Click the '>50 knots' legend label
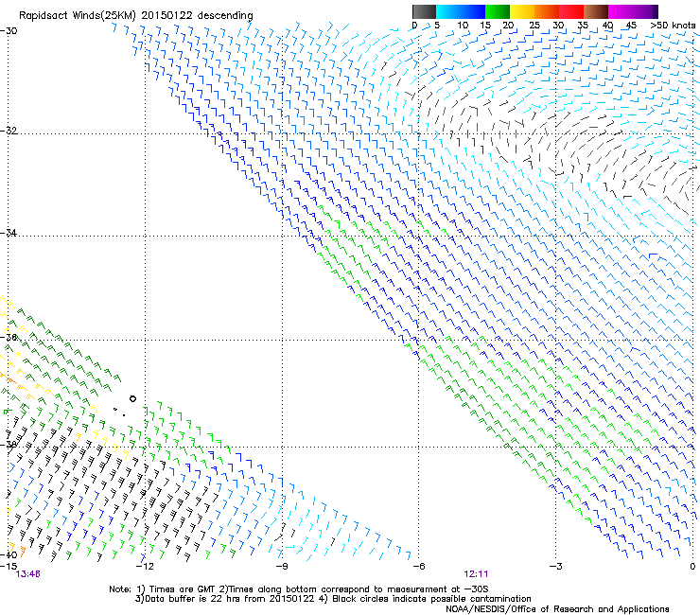This screenshot has width=700, height=615. [x=673, y=26]
